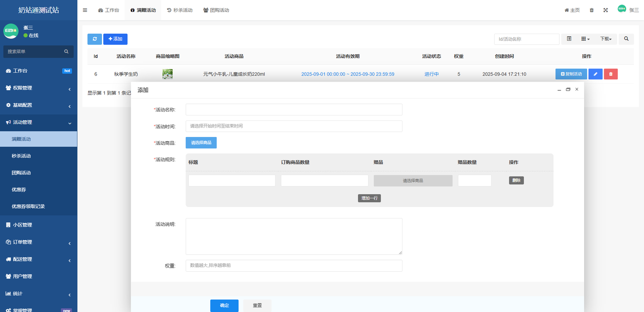Click the search magnifier button in toolbar

point(626,39)
